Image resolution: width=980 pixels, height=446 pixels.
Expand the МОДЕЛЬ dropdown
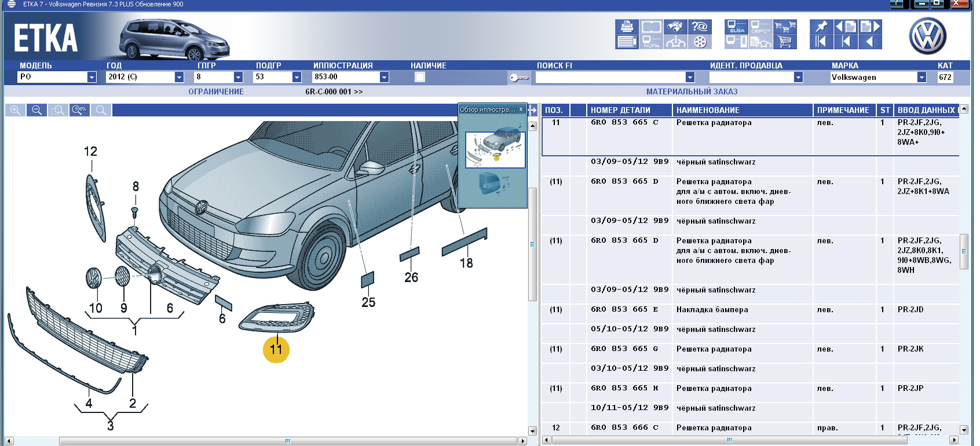pos(92,77)
